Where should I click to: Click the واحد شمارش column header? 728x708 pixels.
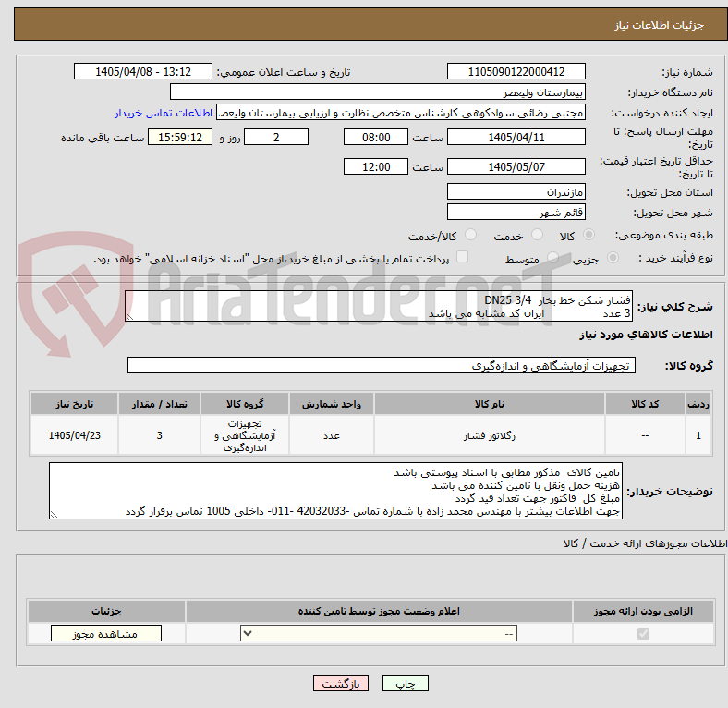[332, 404]
